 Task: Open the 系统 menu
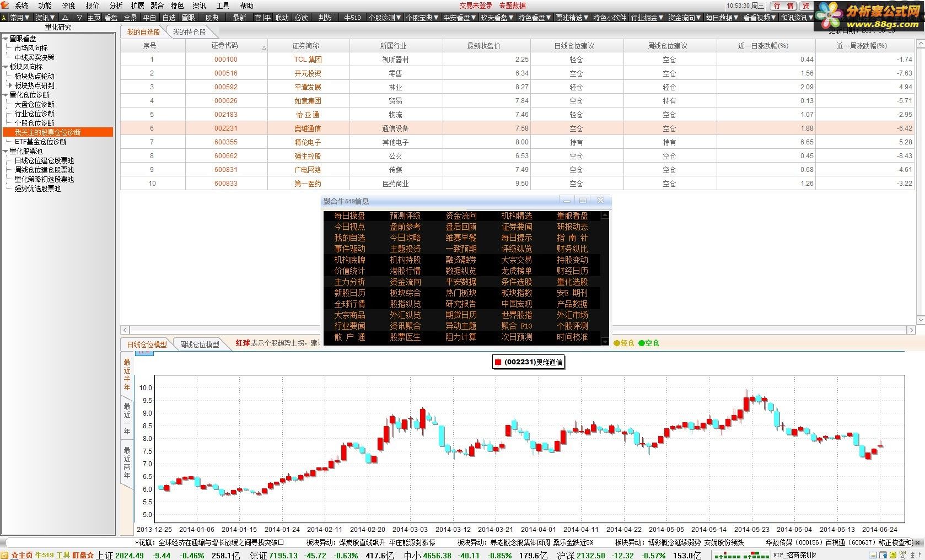click(21, 6)
